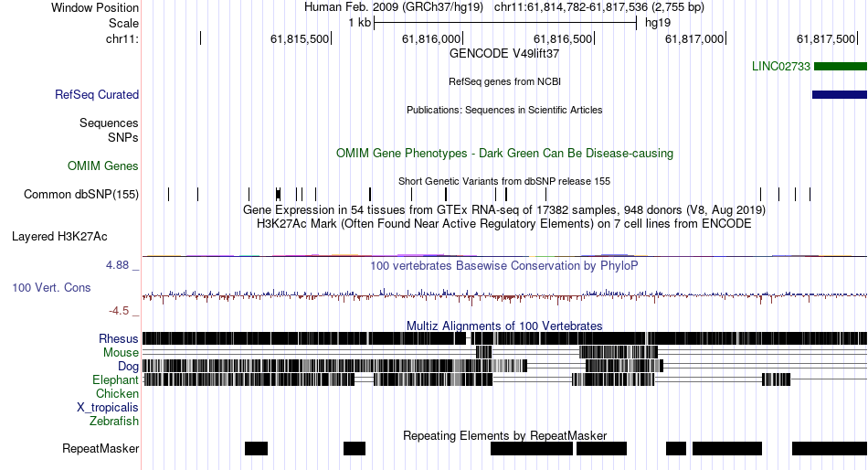Click the Elephant alignment label
868x470 pixels.
(115, 380)
